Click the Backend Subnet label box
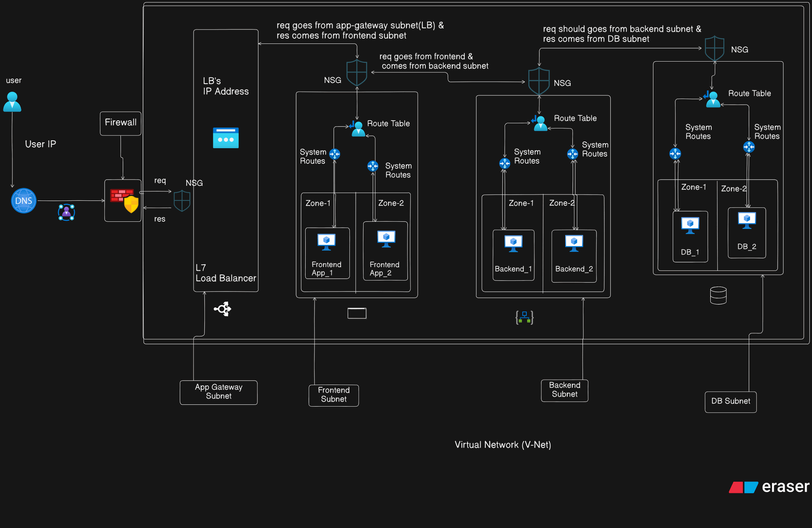 [565, 391]
